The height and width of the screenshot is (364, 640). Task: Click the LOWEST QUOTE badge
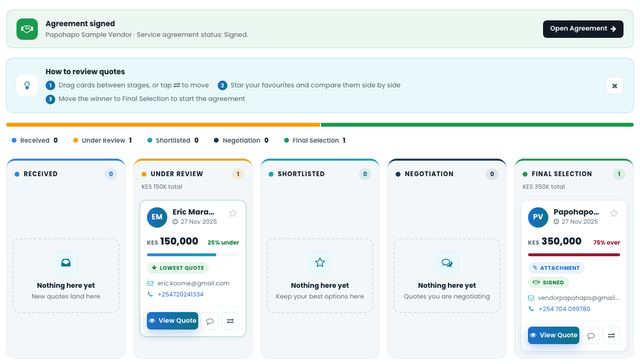178,268
